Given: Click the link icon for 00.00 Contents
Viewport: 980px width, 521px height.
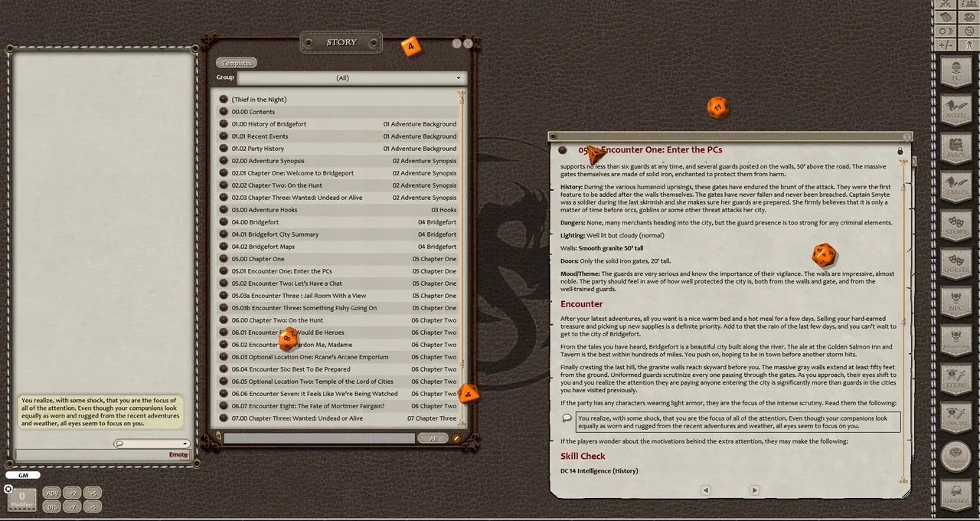Looking at the screenshot, I should [224, 112].
